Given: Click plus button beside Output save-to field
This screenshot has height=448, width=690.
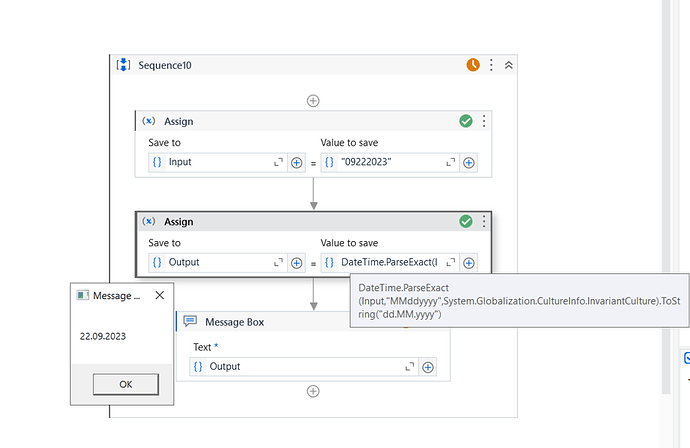Looking at the screenshot, I should (296, 262).
